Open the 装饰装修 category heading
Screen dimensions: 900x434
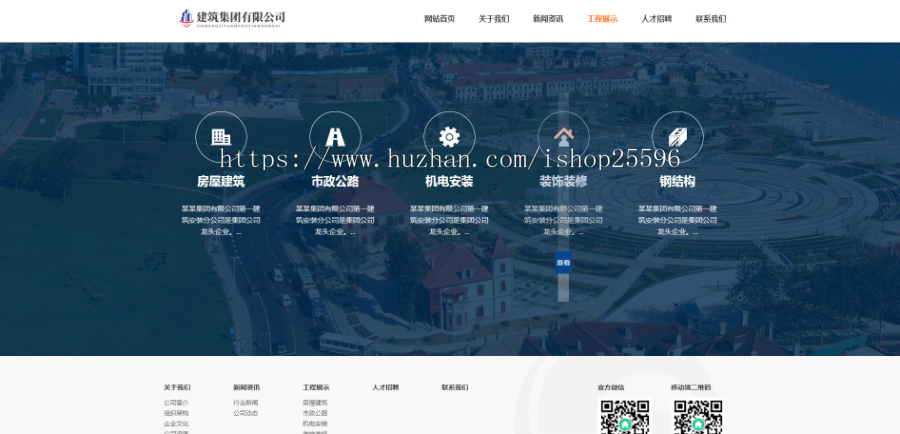pos(563,182)
